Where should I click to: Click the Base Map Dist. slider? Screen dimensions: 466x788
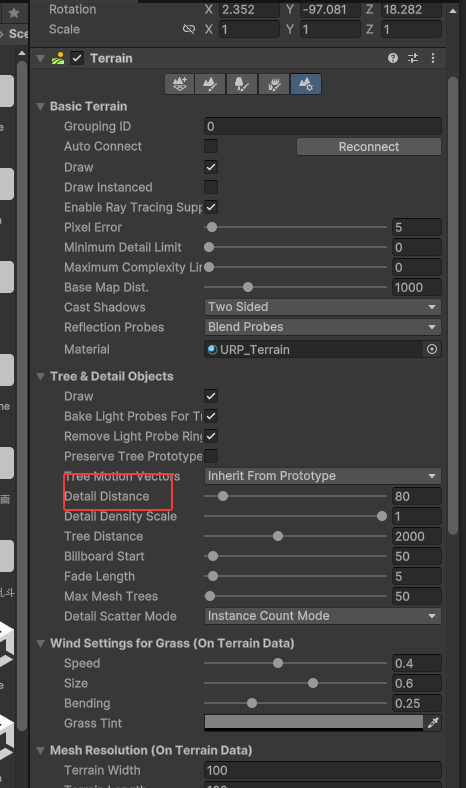click(296, 287)
